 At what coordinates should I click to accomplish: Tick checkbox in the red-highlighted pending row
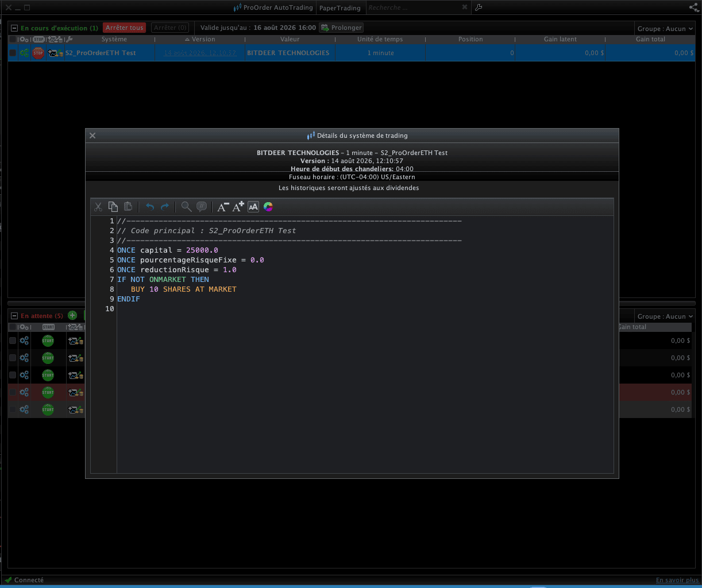coord(13,392)
